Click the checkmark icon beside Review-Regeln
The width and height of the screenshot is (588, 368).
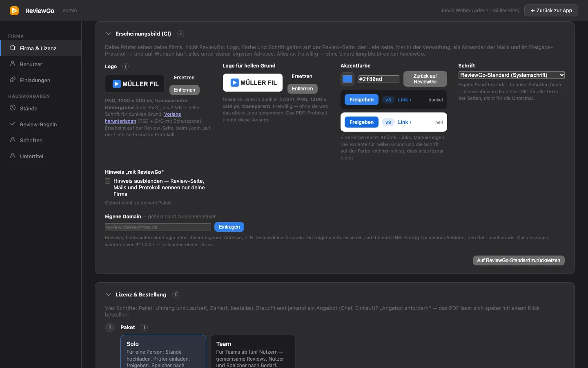tap(13, 124)
